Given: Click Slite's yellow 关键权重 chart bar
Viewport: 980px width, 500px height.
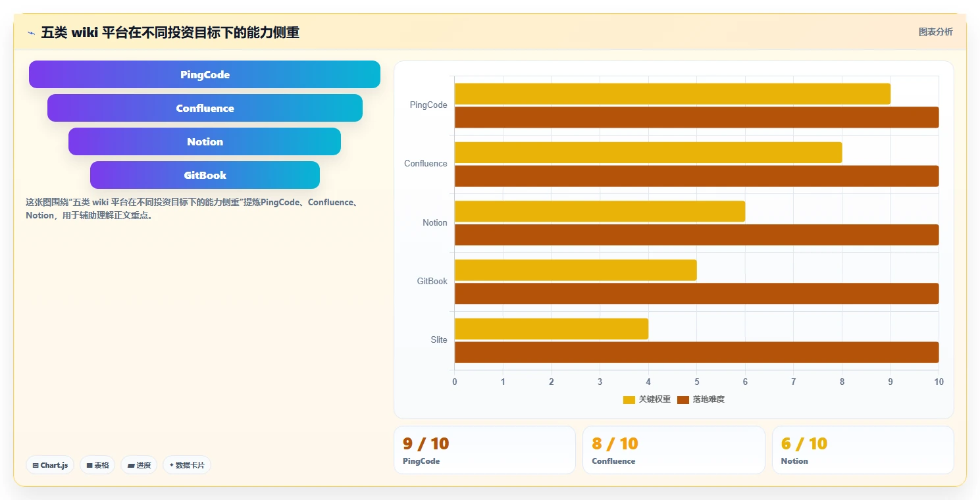Looking at the screenshot, I should [552, 329].
